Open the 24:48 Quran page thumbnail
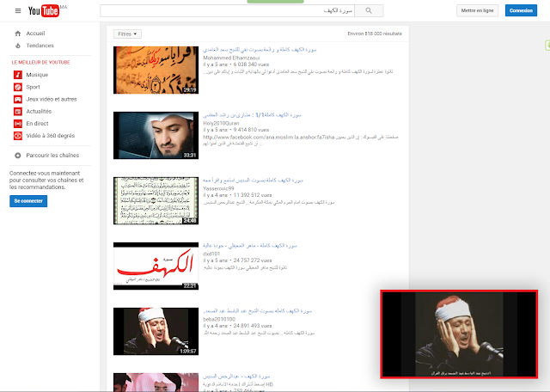This screenshot has width=550, height=392. (156, 201)
